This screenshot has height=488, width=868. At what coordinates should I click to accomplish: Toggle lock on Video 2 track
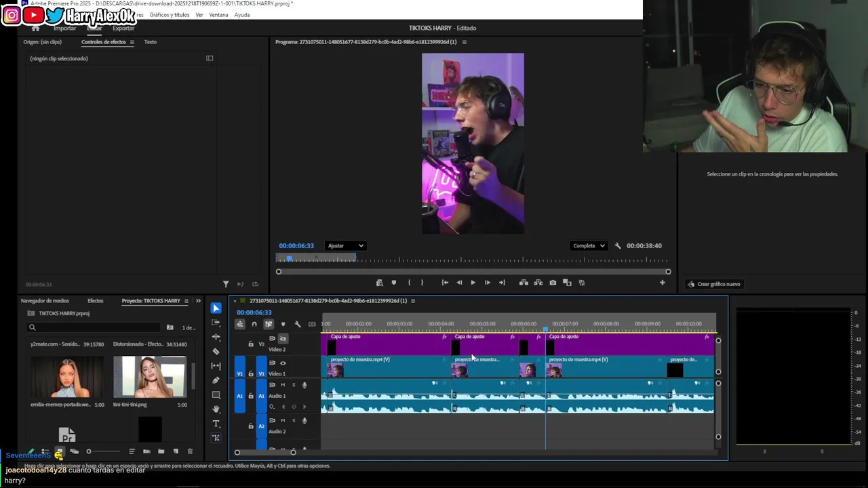[x=250, y=344]
